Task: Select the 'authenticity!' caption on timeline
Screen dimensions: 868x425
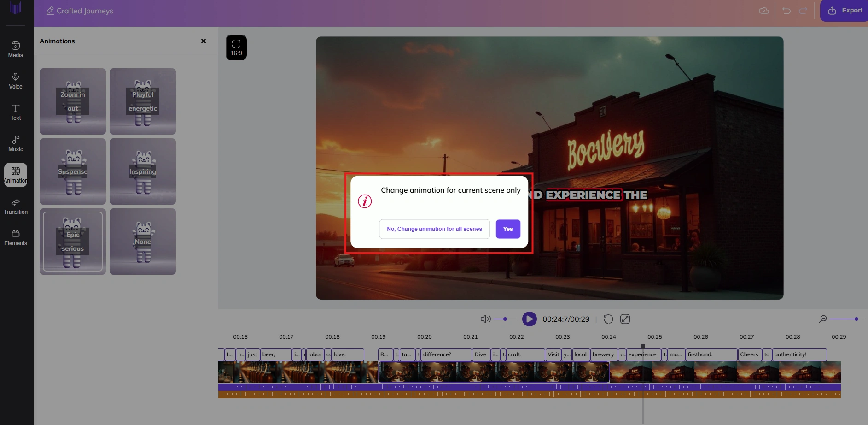Action: 799,354
